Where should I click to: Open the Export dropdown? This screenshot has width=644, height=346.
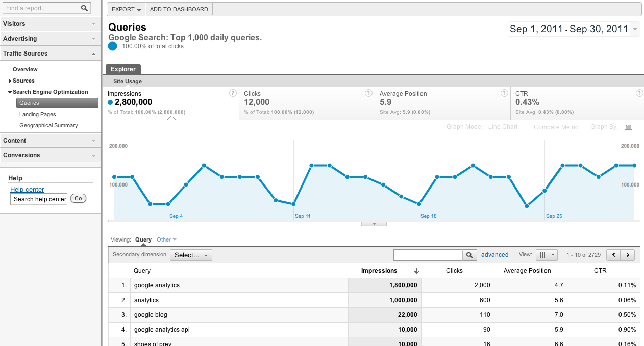click(x=126, y=9)
